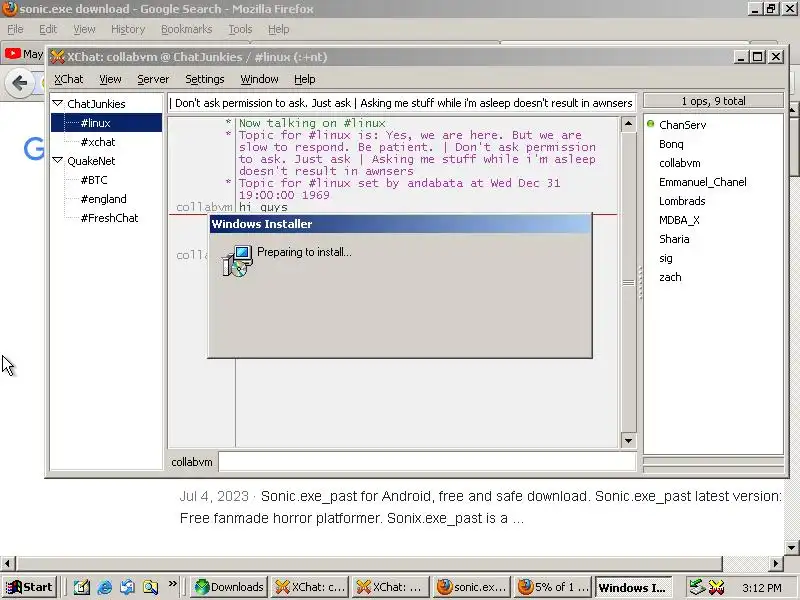Collapse the ChatJunkies network tree

[58, 104]
